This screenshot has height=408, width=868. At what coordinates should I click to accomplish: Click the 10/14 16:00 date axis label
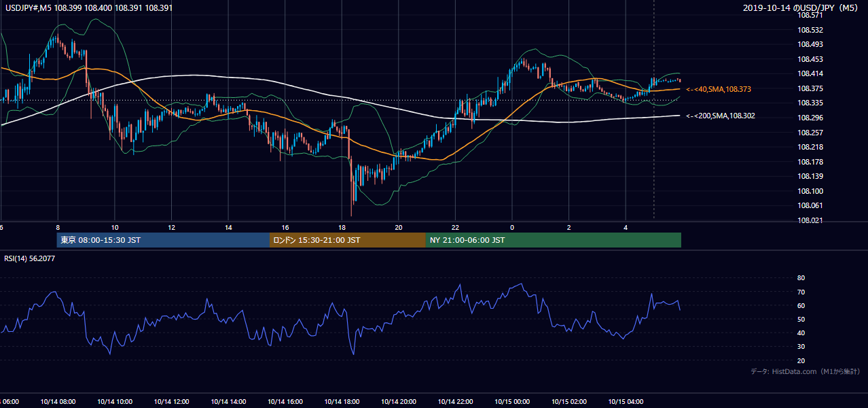click(x=285, y=402)
